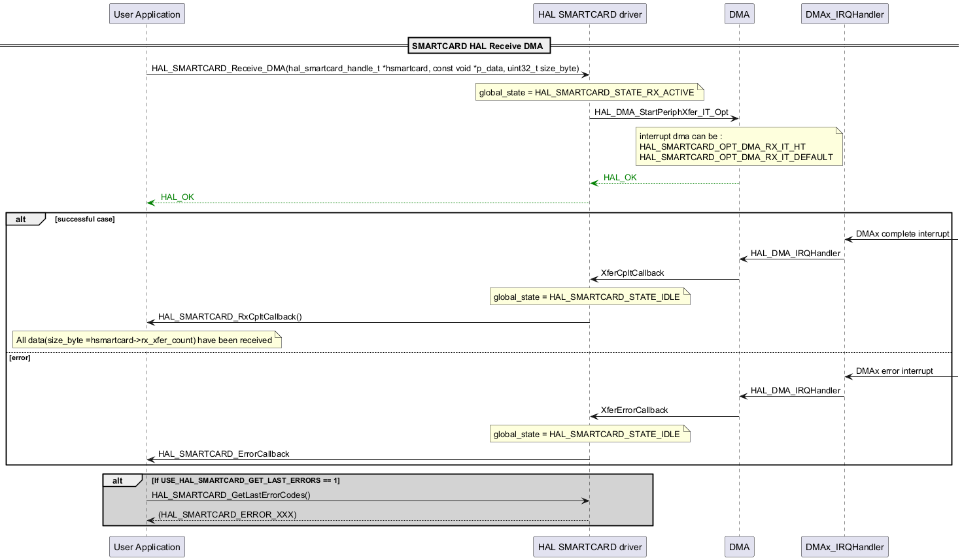The height and width of the screenshot is (560, 962).
Task: Click the XferErrorCallback message label
Action: pos(634,410)
